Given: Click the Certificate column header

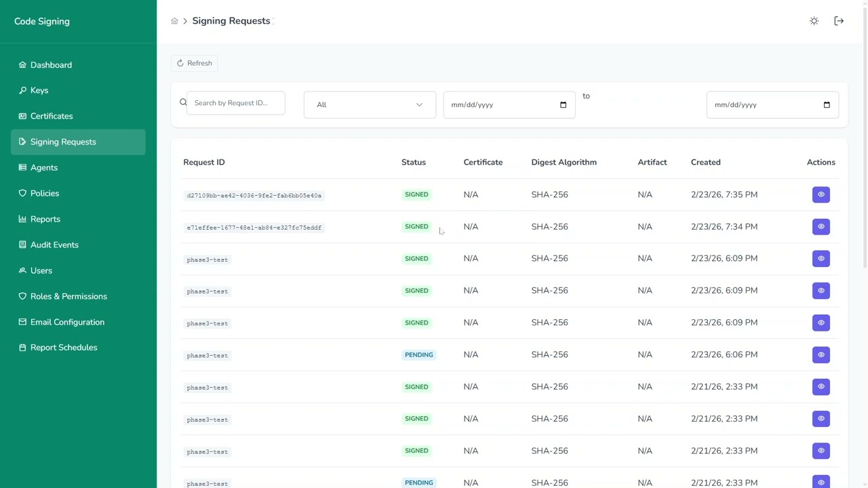Looking at the screenshot, I should point(483,162).
